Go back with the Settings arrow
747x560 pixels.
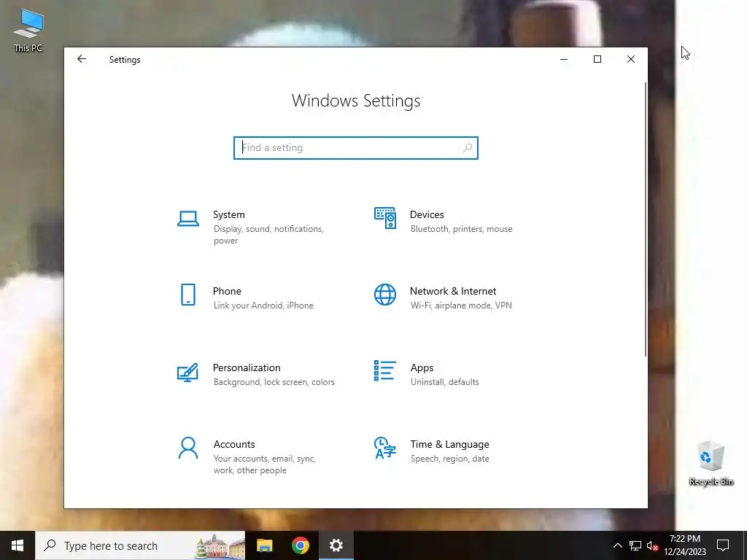[82, 59]
